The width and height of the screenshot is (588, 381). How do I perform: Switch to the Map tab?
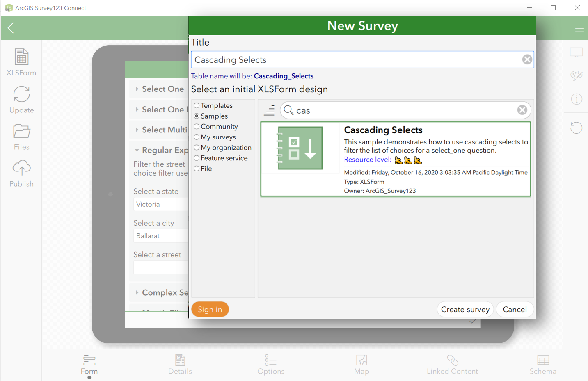coord(361,365)
